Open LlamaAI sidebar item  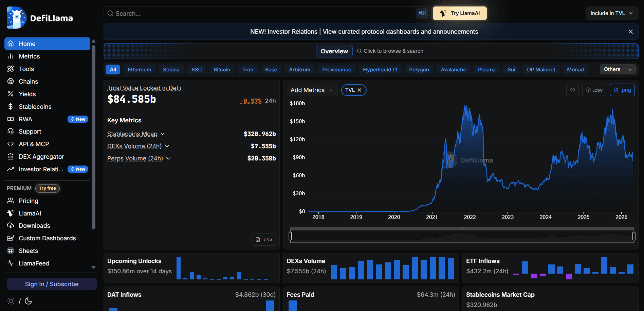tap(47, 213)
